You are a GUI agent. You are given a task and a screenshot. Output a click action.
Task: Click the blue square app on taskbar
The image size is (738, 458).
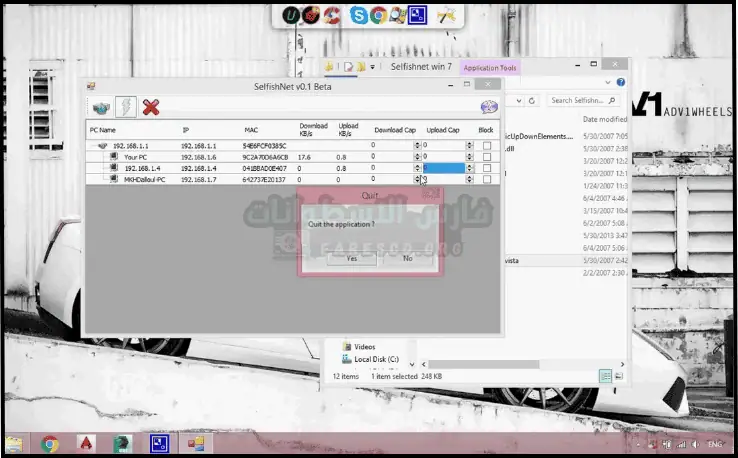click(159, 444)
